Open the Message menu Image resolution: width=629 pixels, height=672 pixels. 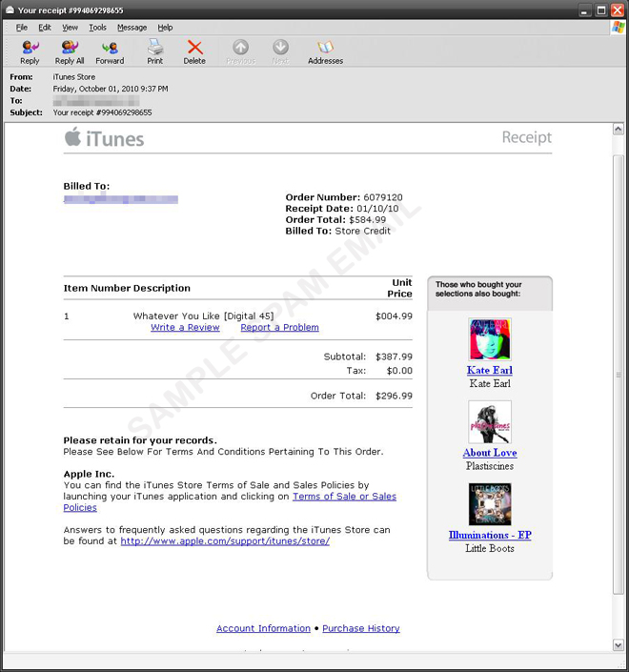(x=132, y=28)
